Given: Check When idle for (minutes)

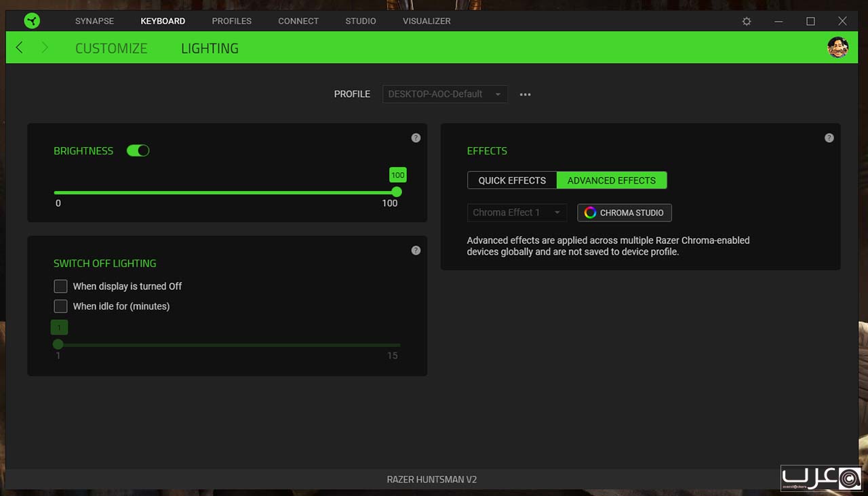Looking at the screenshot, I should 61,306.
